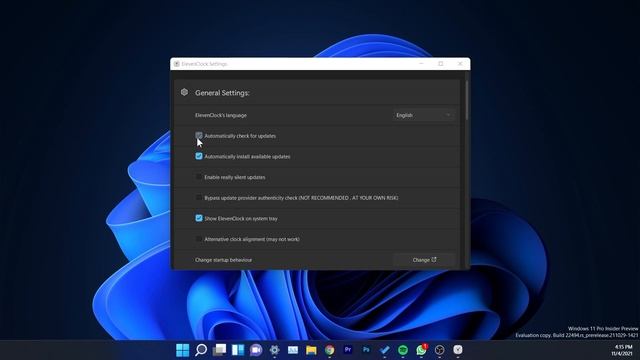Tick Bypass update provider authenticity check
The image size is (640, 360).
click(199, 198)
